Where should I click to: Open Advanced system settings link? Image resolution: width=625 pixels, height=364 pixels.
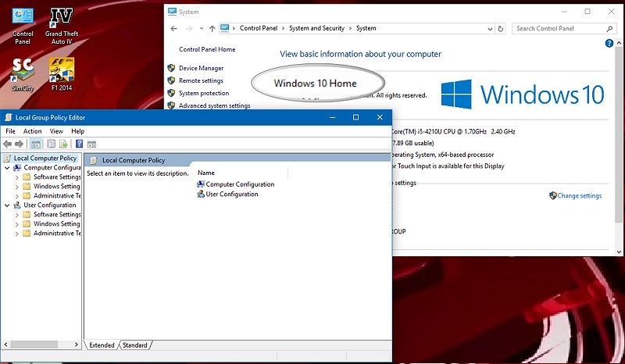pos(214,105)
